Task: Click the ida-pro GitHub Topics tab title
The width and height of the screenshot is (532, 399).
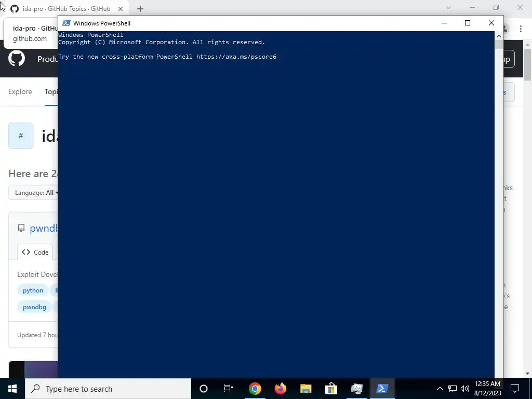Action: (66, 9)
